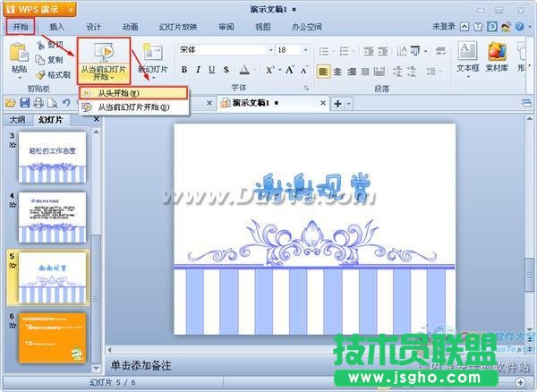
Task: Expand the font size 18 dropdown
Action: click(x=305, y=50)
